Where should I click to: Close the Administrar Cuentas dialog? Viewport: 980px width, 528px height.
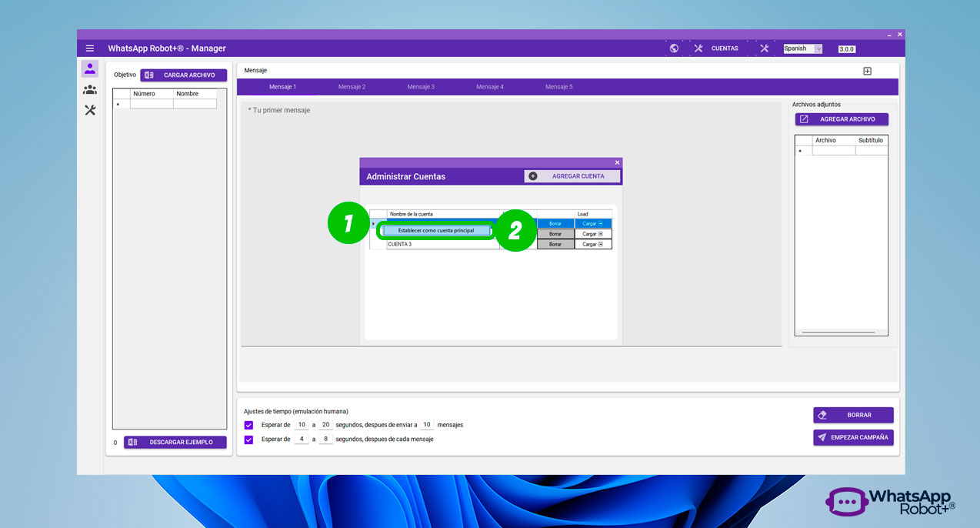click(617, 162)
